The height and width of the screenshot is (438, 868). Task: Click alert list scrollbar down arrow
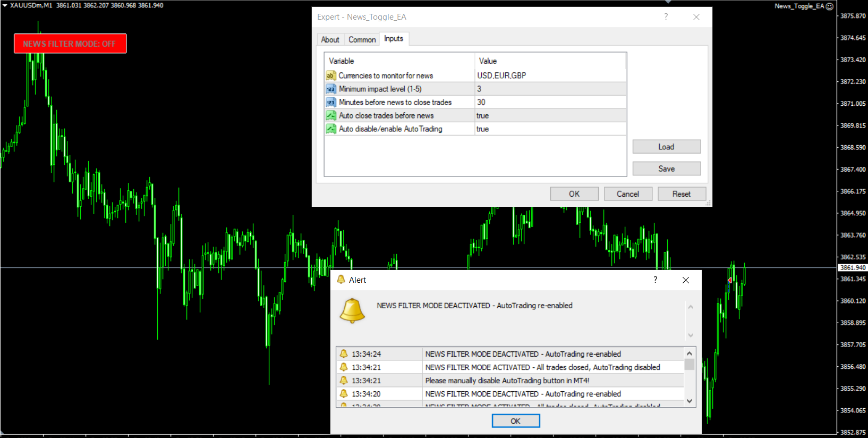click(x=690, y=401)
